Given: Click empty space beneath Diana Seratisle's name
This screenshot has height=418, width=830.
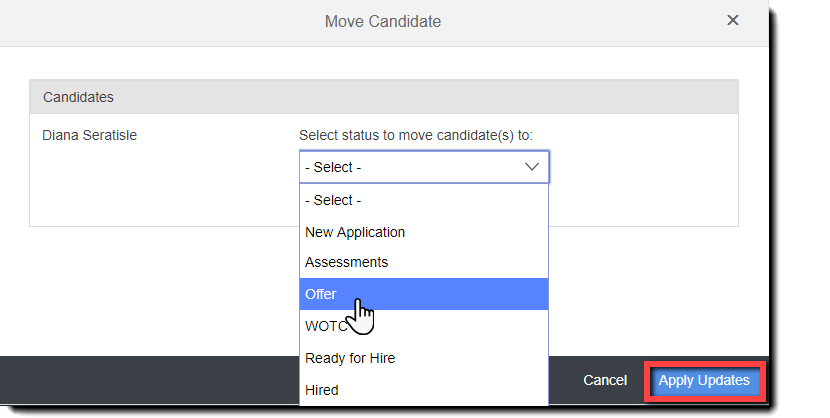Looking at the screenshot, I should (120, 185).
